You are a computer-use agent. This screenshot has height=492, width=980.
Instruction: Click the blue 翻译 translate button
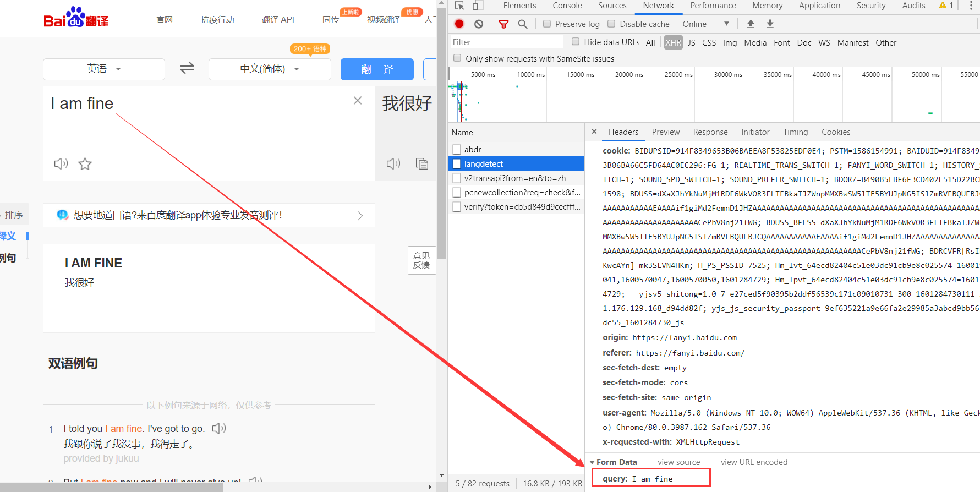[x=377, y=69]
